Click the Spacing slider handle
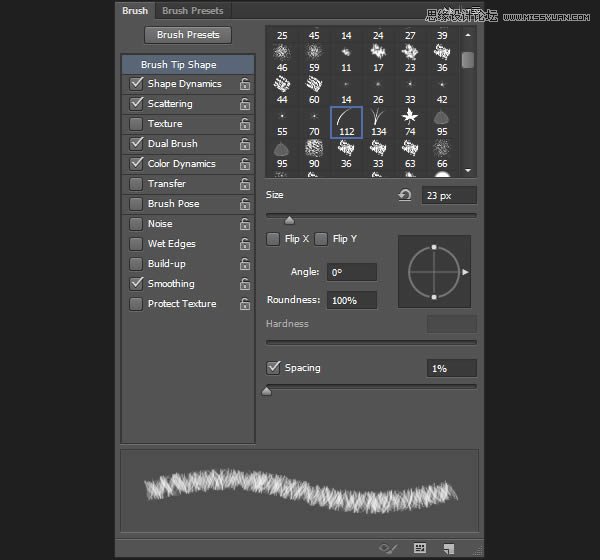The image size is (600, 560). coord(267,391)
